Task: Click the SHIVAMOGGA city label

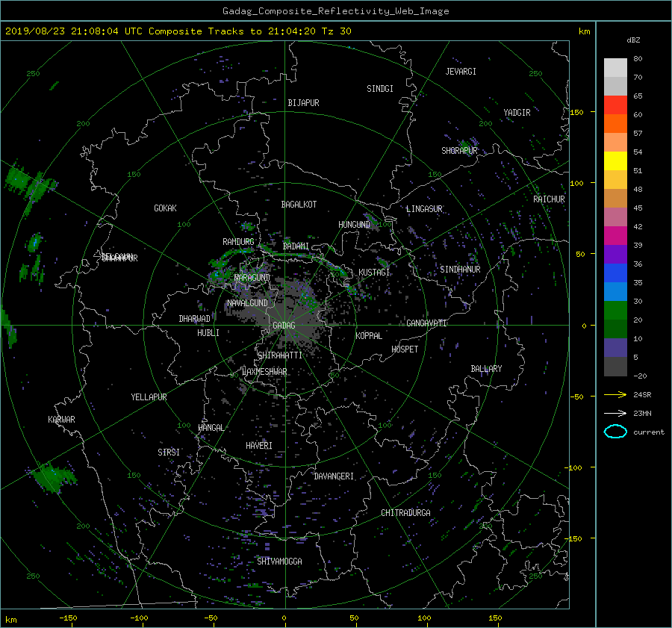Action: click(279, 561)
